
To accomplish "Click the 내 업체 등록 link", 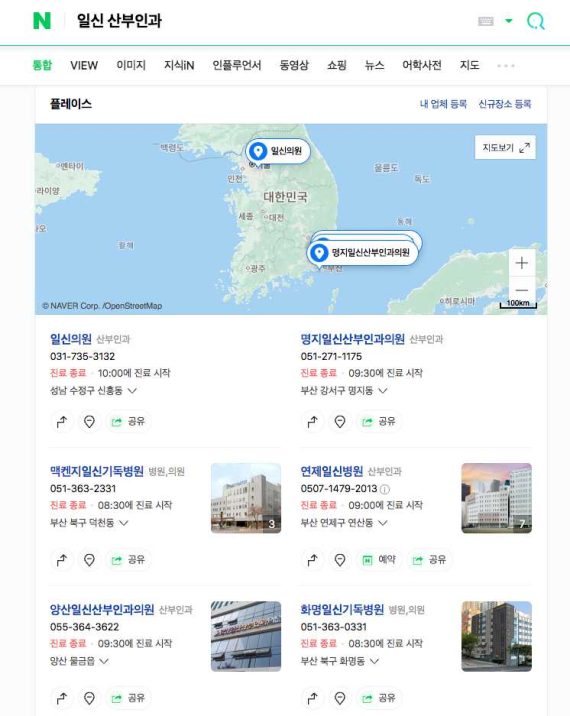I will (443, 104).
